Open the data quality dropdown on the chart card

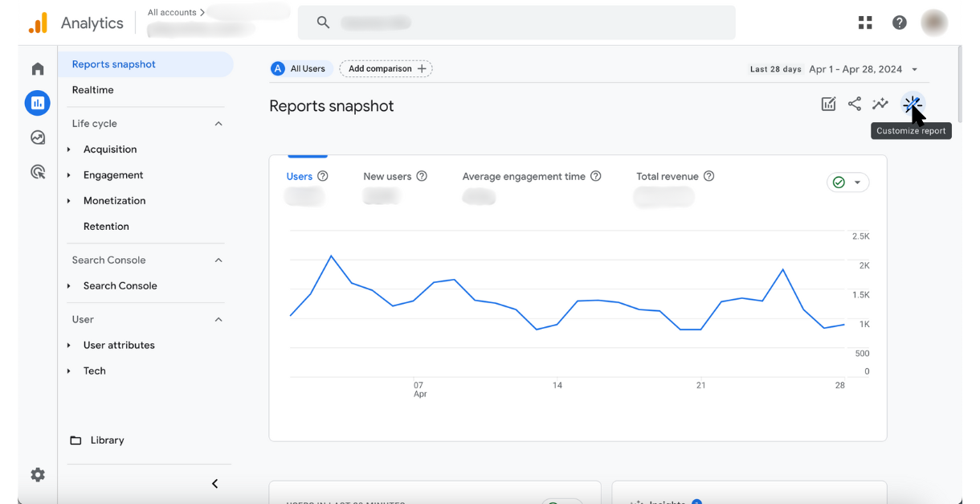point(848,182)
